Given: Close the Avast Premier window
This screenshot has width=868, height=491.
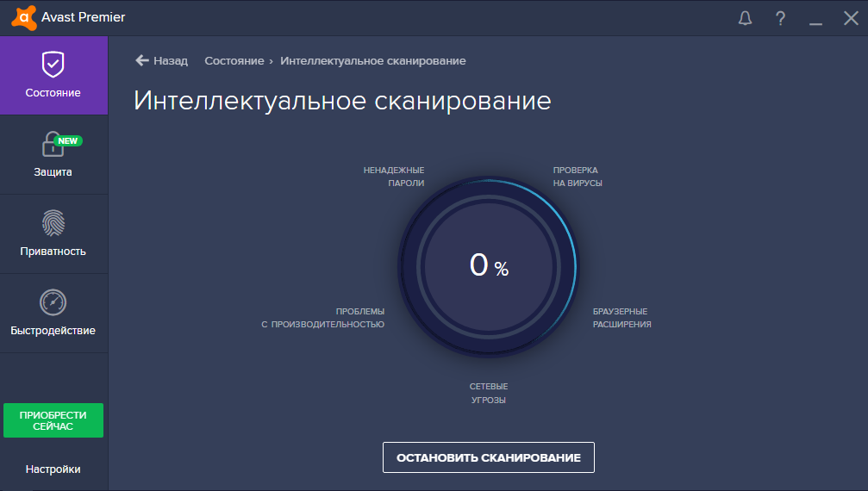Looking at the screenshot, I should (851, 18).
